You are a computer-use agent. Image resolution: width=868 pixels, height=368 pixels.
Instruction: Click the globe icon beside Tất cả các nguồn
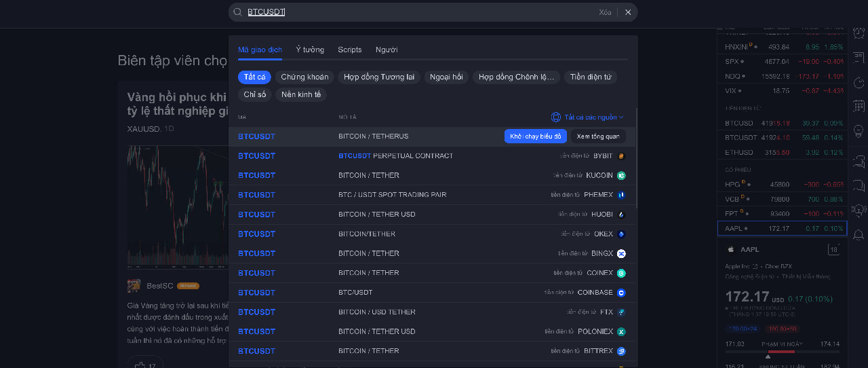[556, 117]
